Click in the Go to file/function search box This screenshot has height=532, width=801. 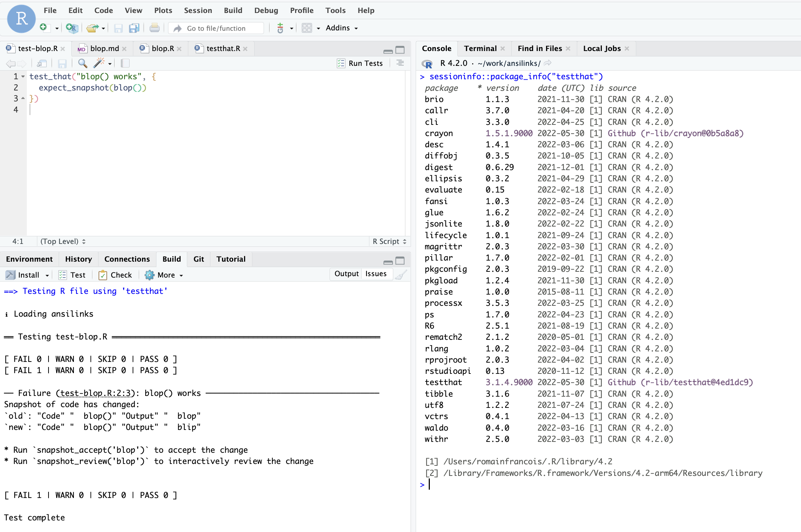216,28
